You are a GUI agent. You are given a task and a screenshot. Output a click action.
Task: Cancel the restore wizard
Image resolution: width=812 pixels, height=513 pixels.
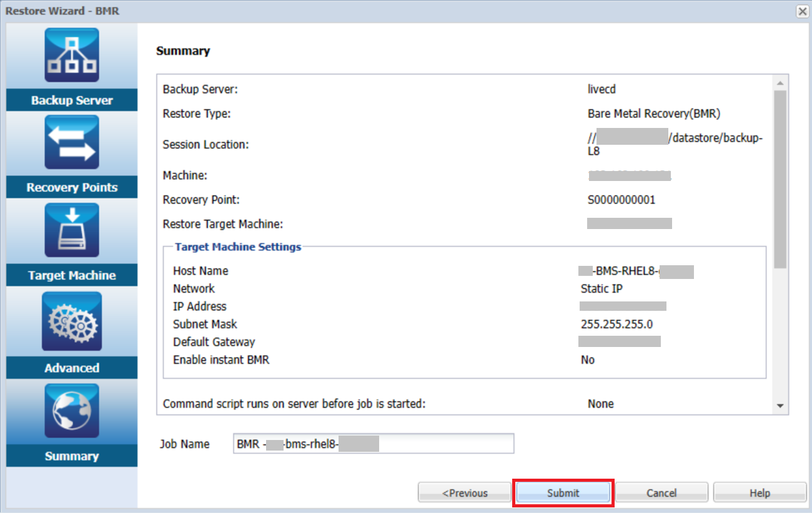tap(661, 493)
